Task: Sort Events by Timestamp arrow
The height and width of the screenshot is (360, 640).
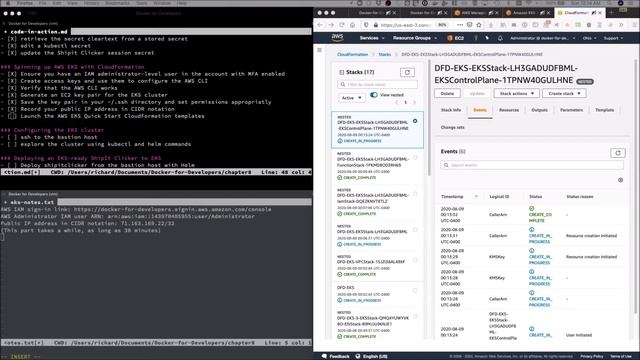Action: click(x=476, y=196)
